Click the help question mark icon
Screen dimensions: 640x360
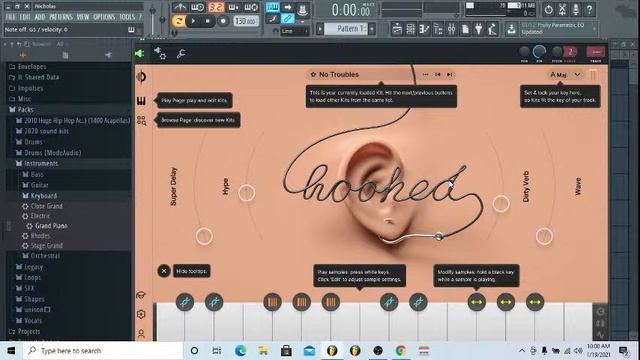tap(589, 9)
